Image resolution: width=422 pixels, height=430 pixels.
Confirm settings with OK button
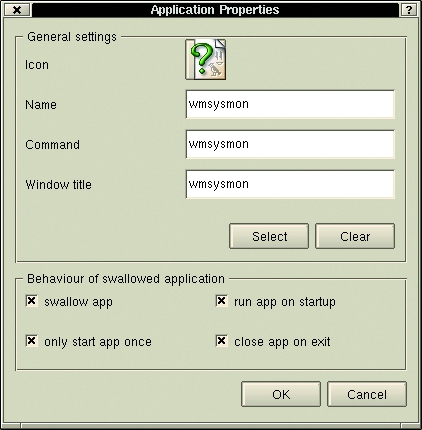tap(281, 394)
